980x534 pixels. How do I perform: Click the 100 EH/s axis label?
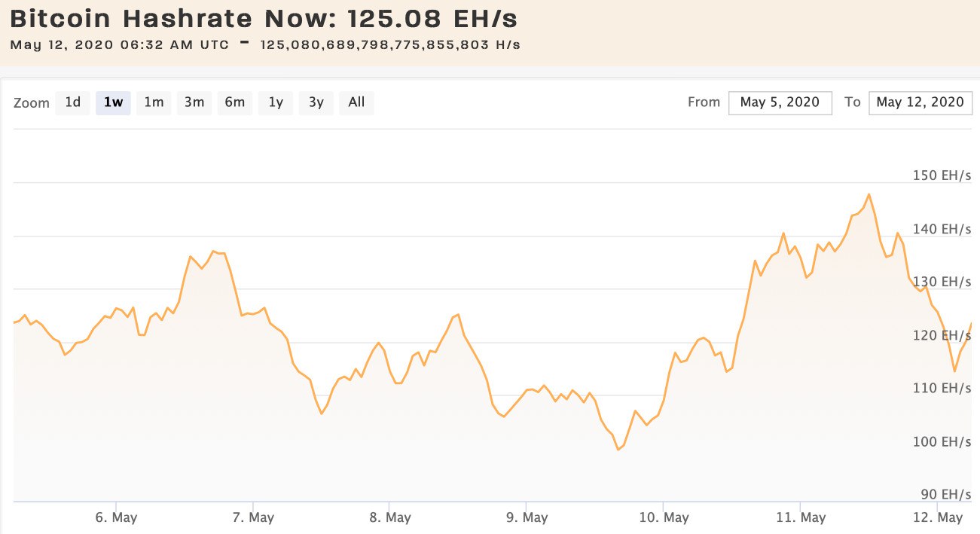coord(942,441)
